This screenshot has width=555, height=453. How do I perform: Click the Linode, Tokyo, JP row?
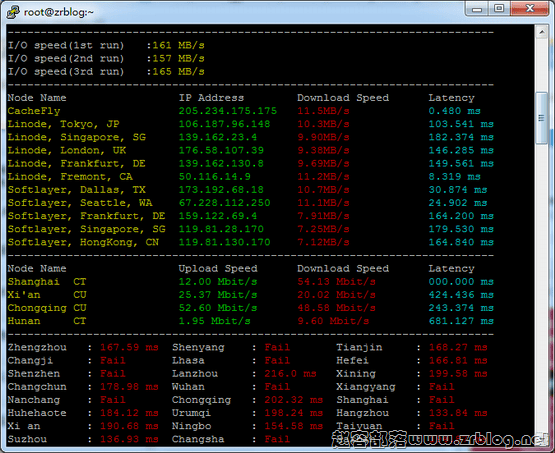(x=251, y=124)
